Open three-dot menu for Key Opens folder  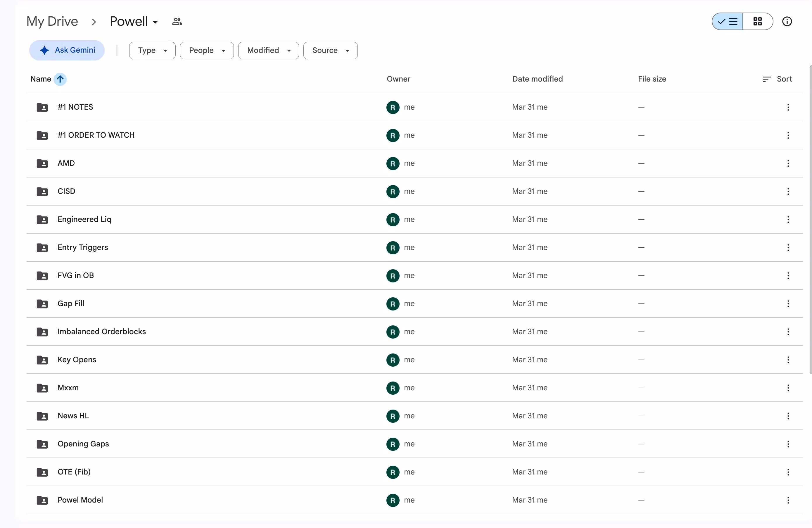pos(788,360)
